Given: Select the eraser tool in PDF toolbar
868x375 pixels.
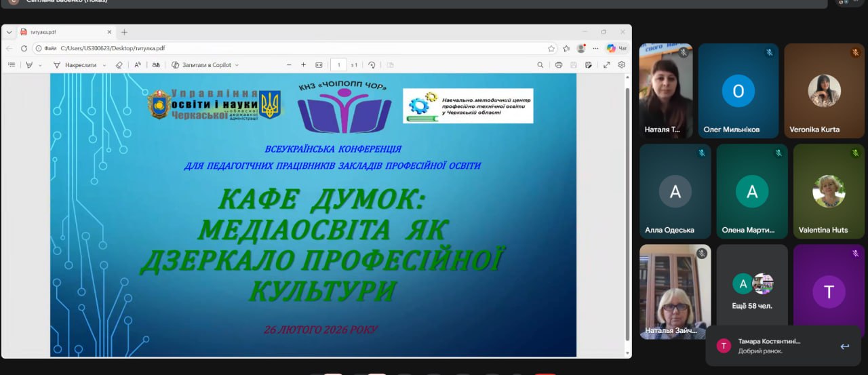Looking at the screenshot, I should (x=119, y=65).
